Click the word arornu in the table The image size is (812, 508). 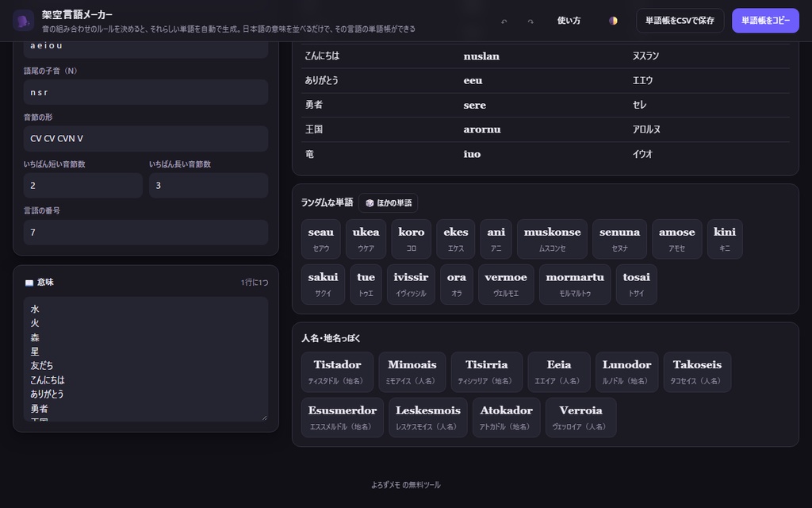tap(482, 129)
